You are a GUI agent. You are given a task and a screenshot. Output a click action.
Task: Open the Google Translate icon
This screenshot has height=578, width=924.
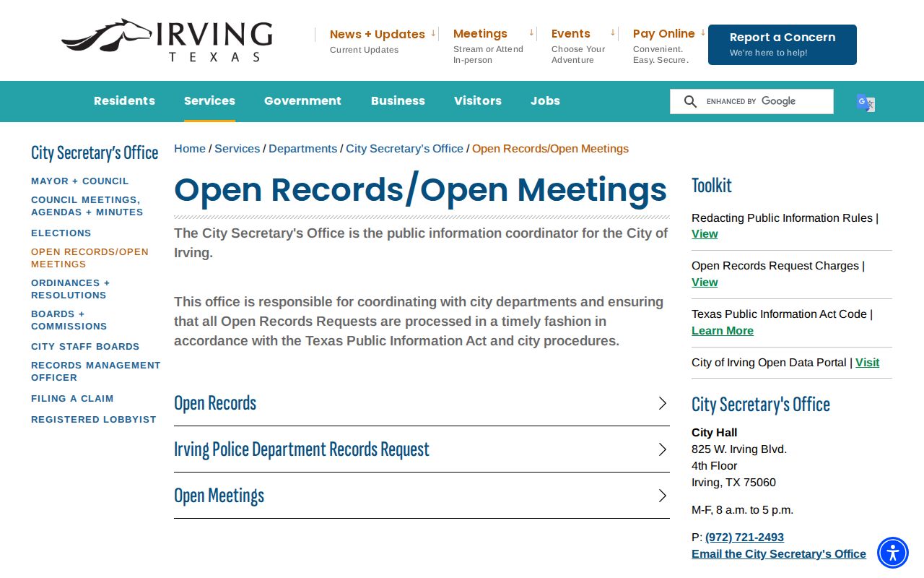pos(866,103)
